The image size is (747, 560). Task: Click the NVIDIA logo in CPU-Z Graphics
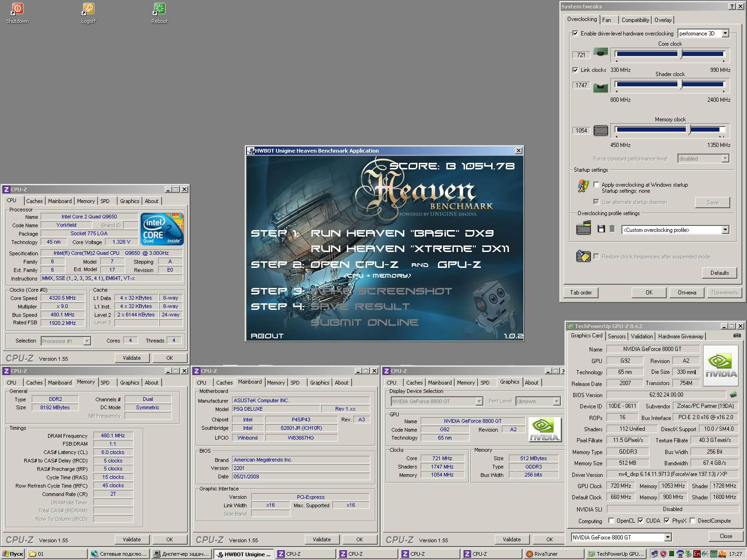(x=545, y=429)
